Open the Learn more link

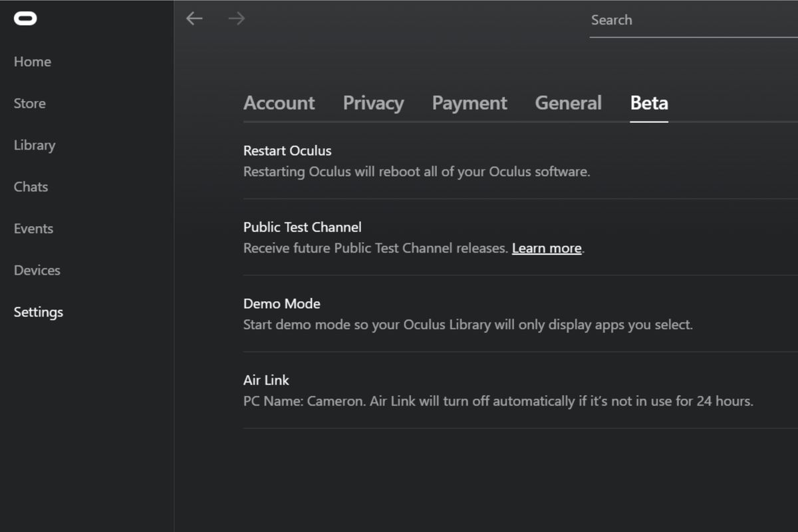click(547, 249)
